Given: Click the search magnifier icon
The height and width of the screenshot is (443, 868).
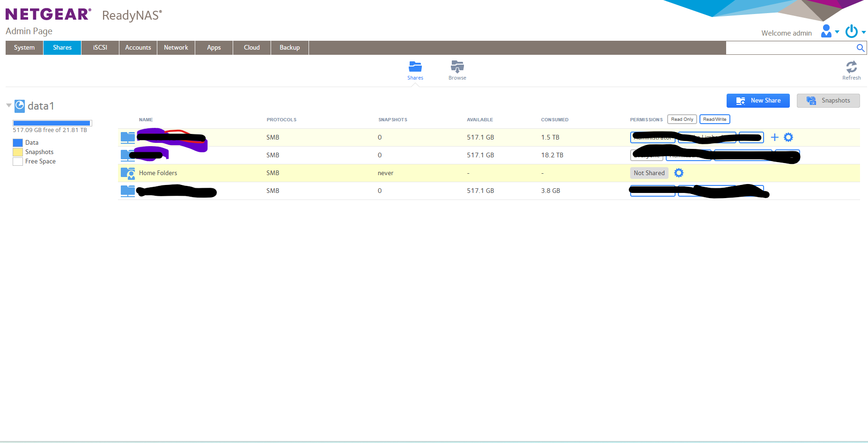Looking at the screenshot, I should (x=860, y=47).
